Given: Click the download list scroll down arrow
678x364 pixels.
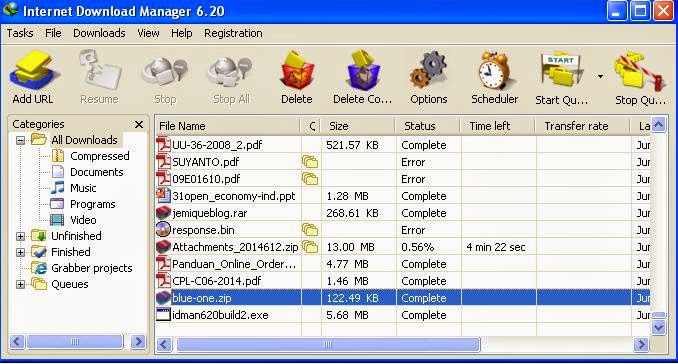Looking at the screenshot, I should click(x=658, y=328).
